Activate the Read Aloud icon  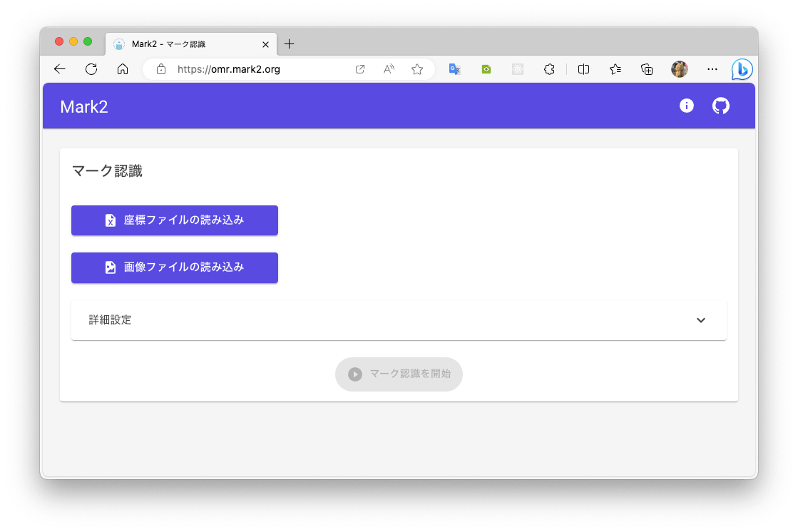(x=389, y=69)
